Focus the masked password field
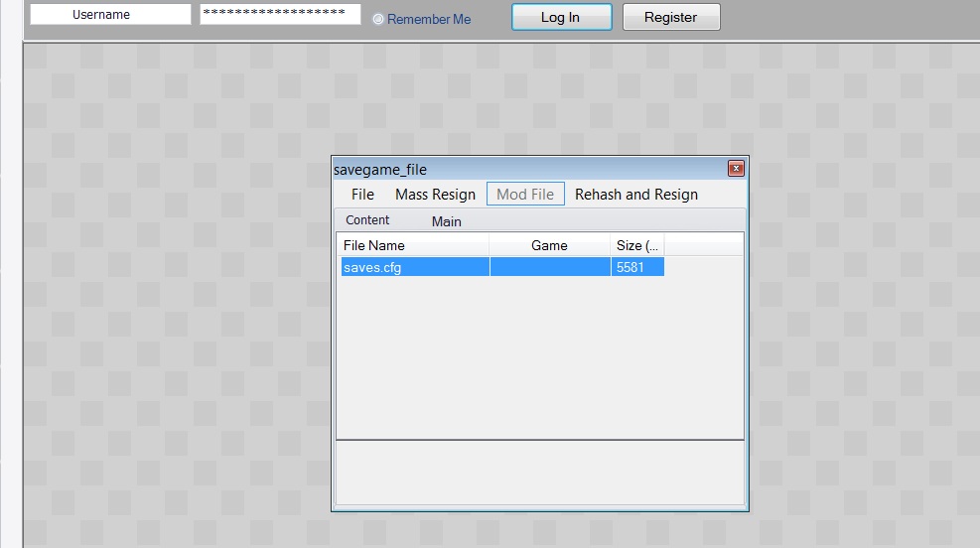Screen dimensions: 980x548 tap(280, 15)
